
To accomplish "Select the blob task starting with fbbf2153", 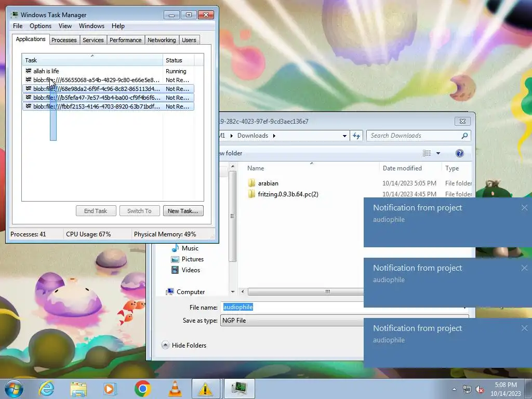I will coord(108,106).
